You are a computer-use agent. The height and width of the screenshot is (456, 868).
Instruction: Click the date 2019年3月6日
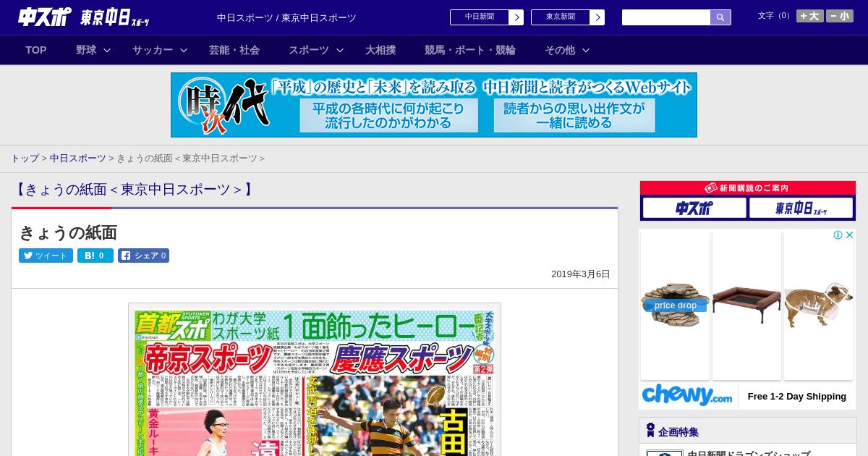pyautogui.click(x=581, y=274)
